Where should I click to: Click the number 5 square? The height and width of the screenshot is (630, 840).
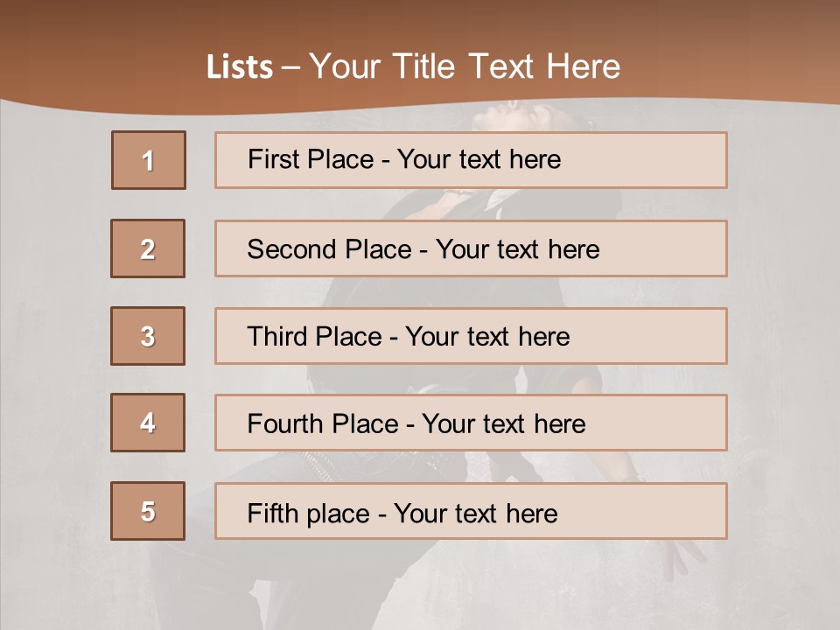pos(148,511)
